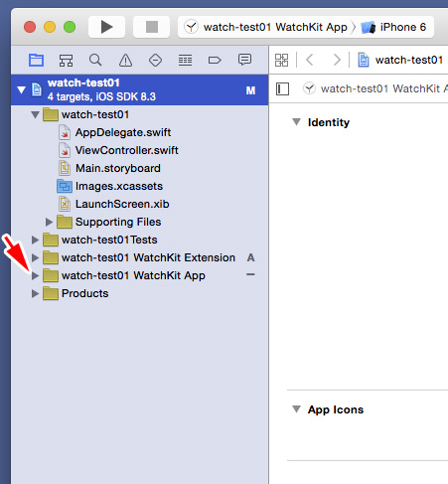Viewport: 448px width, 484px height.
Task: Click the M status badge on project row
Action: [x=250, y=90]
